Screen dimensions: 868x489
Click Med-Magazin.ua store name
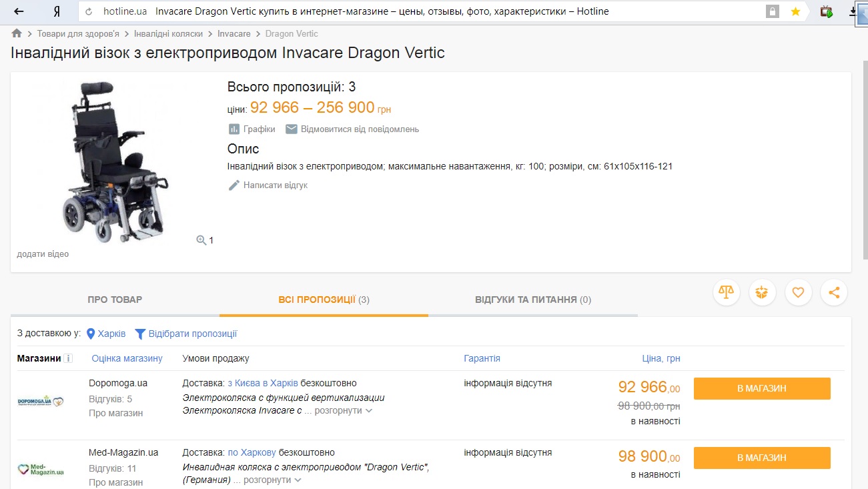pos(123,452)
